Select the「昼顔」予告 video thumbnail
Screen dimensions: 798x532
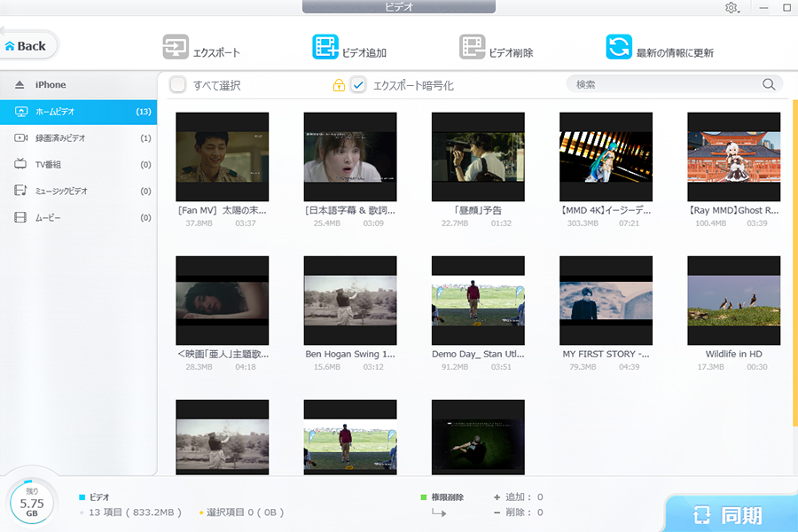[478, 157]
